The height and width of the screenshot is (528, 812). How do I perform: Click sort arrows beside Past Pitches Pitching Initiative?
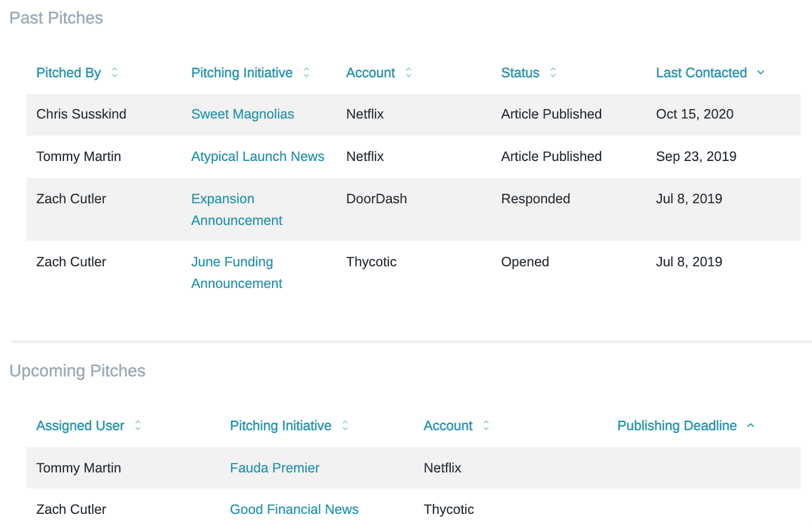(x=307, y=73)
